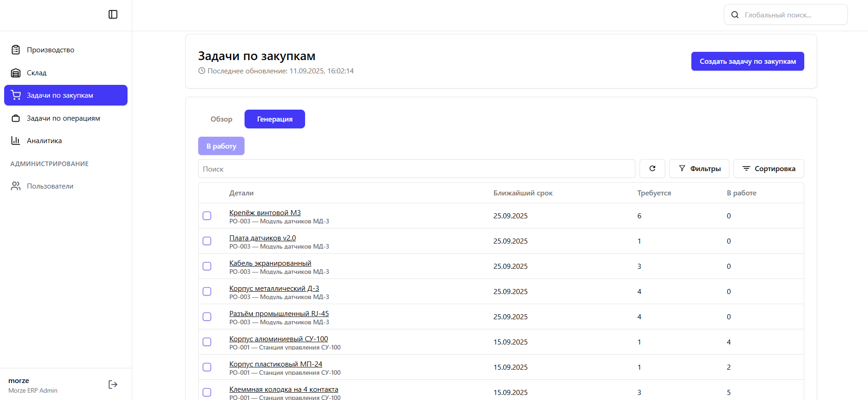Click the Аналитика chart icon
The image size is (868, 400).
point(16,141)
